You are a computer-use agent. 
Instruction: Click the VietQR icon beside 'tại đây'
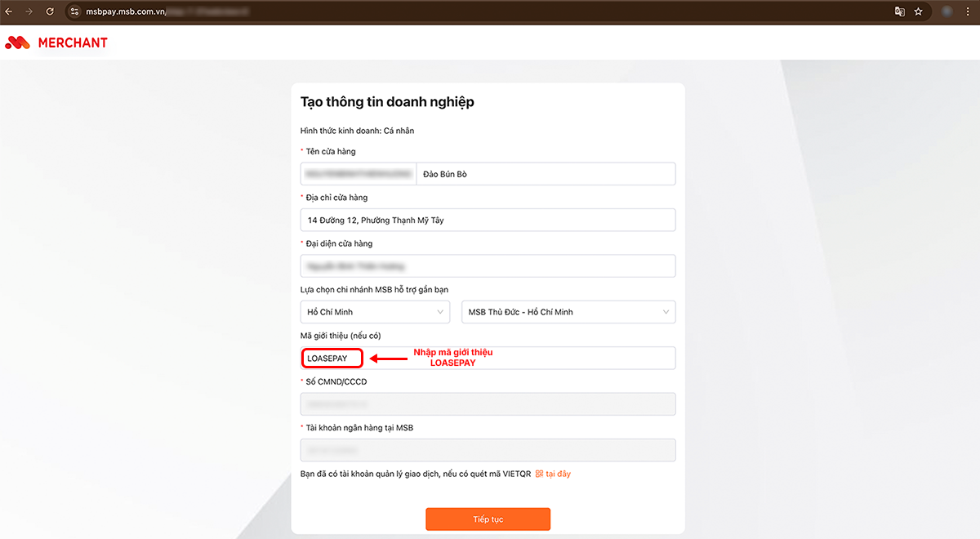539,474
